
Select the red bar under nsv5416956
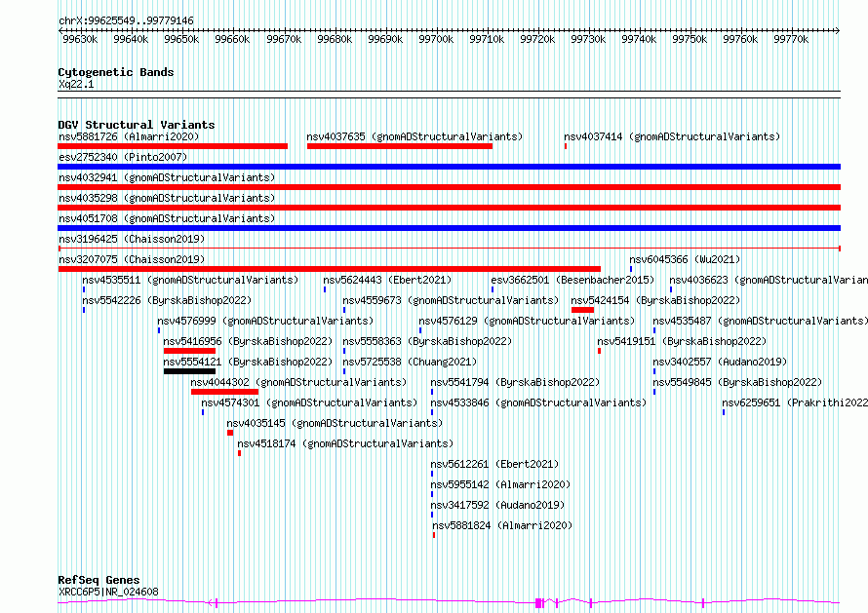coord(189,351)
